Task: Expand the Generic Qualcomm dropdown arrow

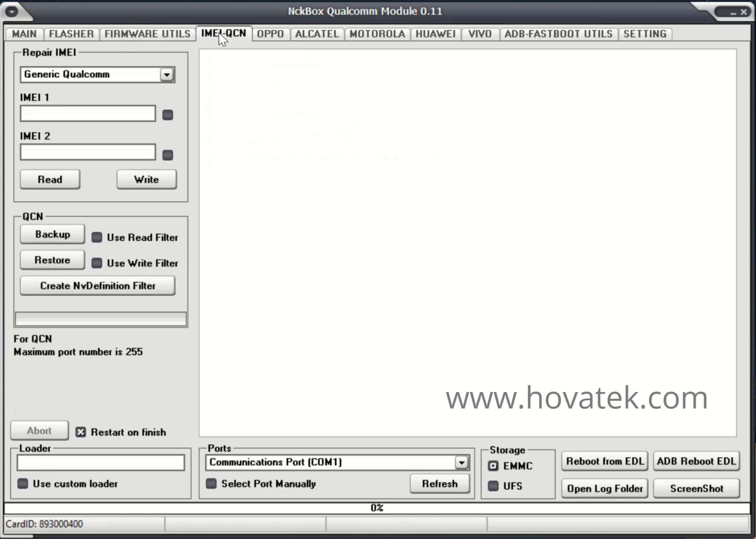Action: pyautogui.click(x=167, y=75)
